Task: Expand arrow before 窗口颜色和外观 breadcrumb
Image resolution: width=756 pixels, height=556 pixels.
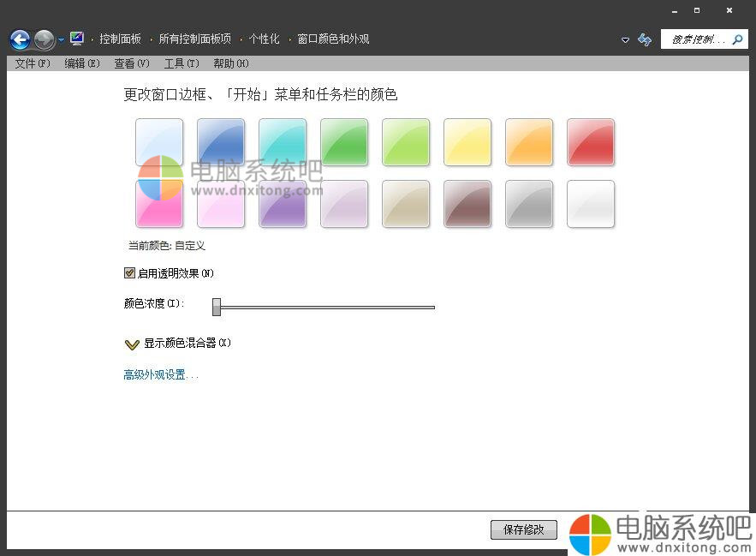Action: 289,39
